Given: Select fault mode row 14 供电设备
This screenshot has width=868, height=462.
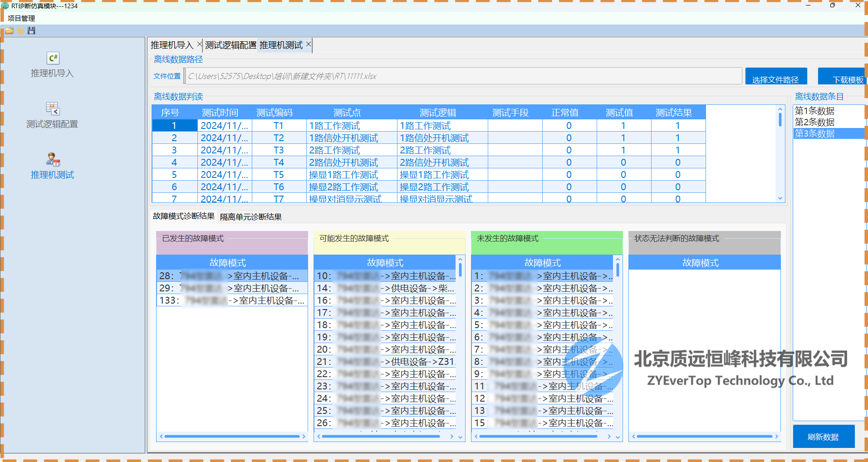Looking at the screenshot, I should pos(385,288).
